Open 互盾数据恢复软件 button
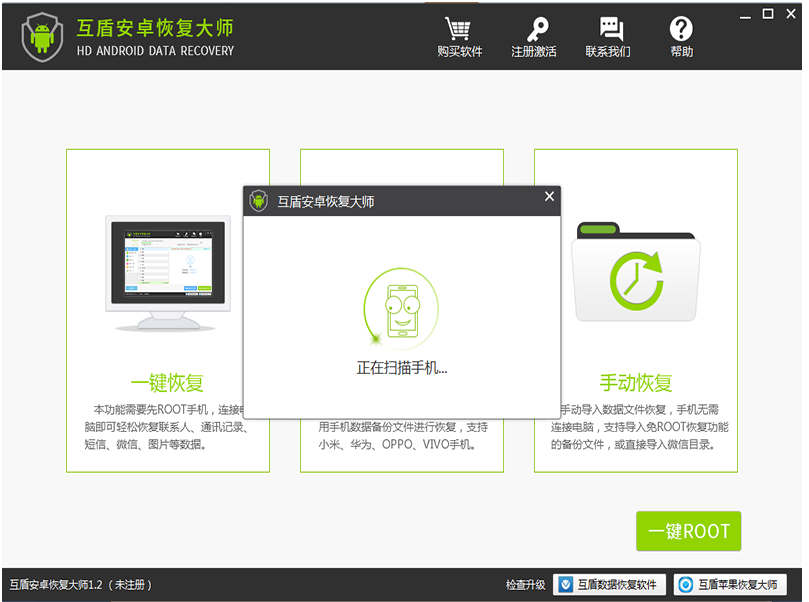 (x=609, y=584)
